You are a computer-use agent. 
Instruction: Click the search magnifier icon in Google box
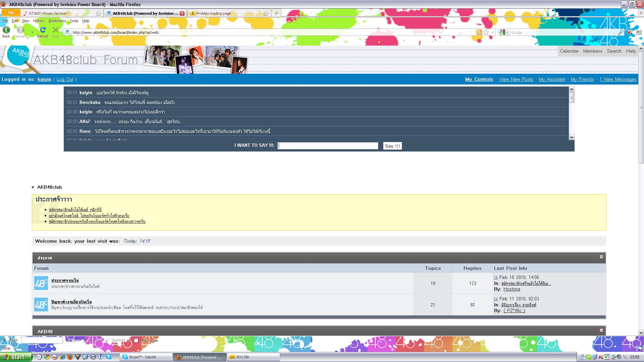[621, 33]
